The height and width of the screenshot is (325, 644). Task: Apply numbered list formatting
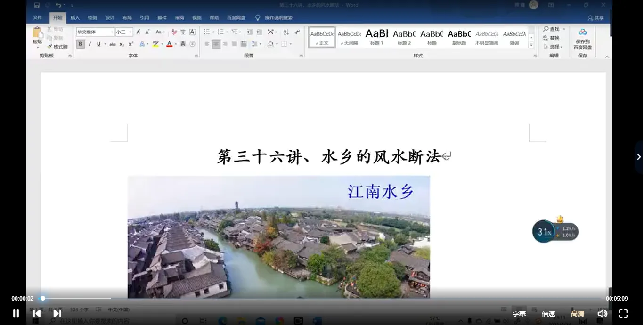point(221,32)
